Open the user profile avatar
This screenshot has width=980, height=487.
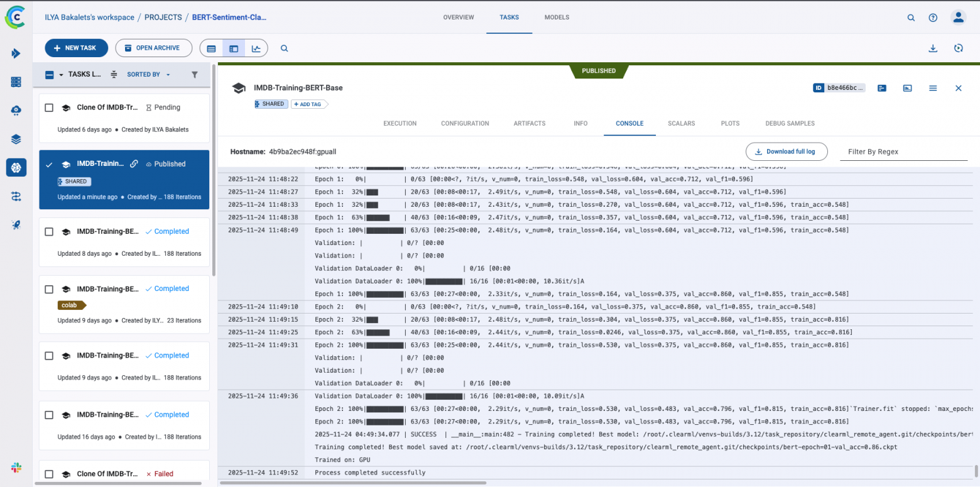click(958, 18)
